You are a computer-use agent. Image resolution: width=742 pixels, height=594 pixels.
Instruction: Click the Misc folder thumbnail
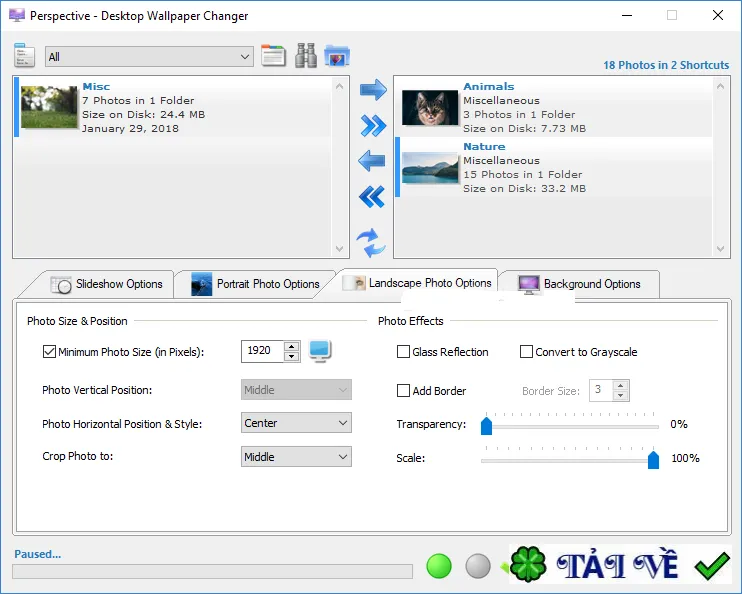(49, 107)
